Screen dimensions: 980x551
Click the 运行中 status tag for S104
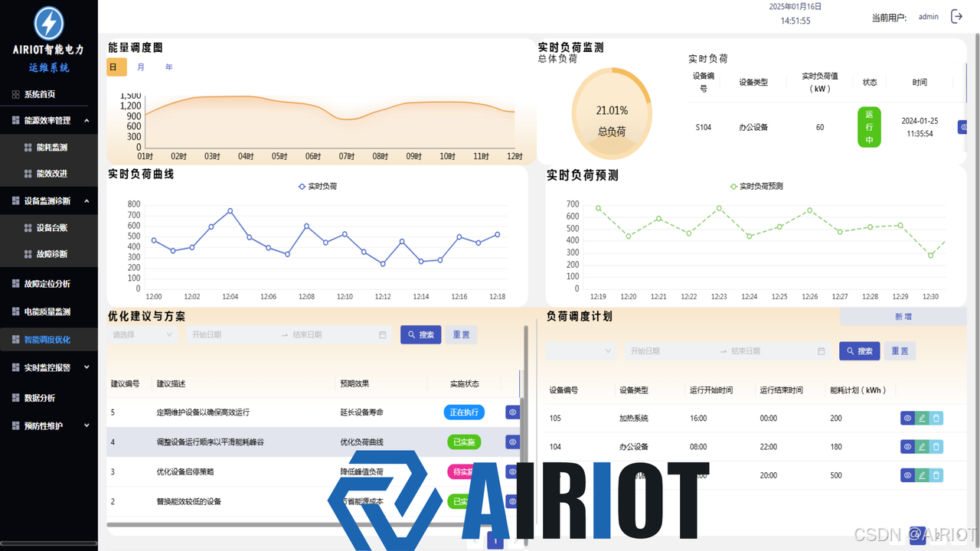(869, 127)
